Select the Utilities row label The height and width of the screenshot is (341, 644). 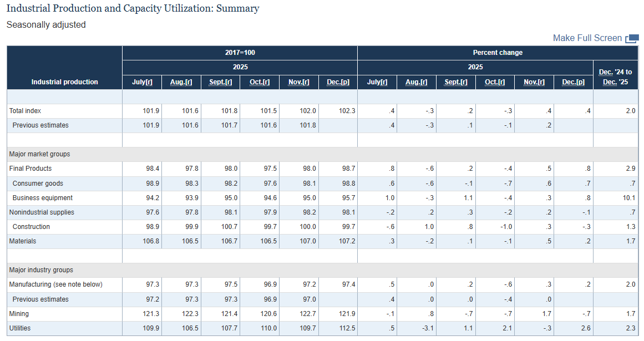click(20, 328)
